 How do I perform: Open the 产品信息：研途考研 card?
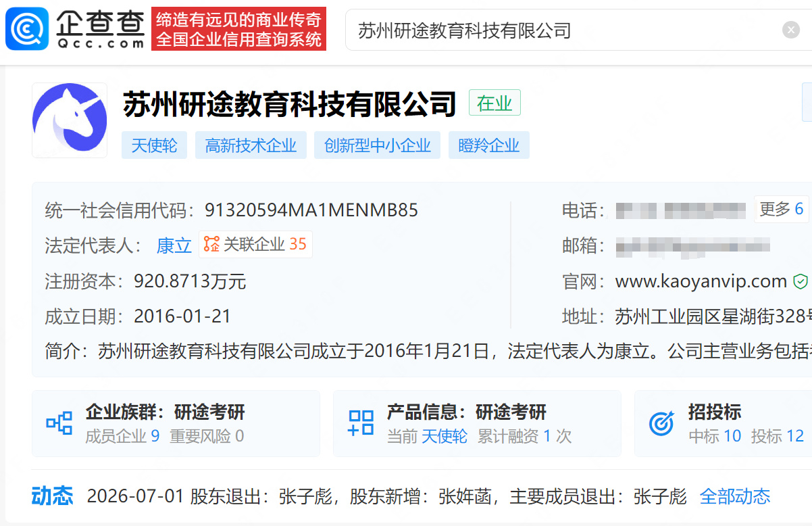click(x=477, y=423)
